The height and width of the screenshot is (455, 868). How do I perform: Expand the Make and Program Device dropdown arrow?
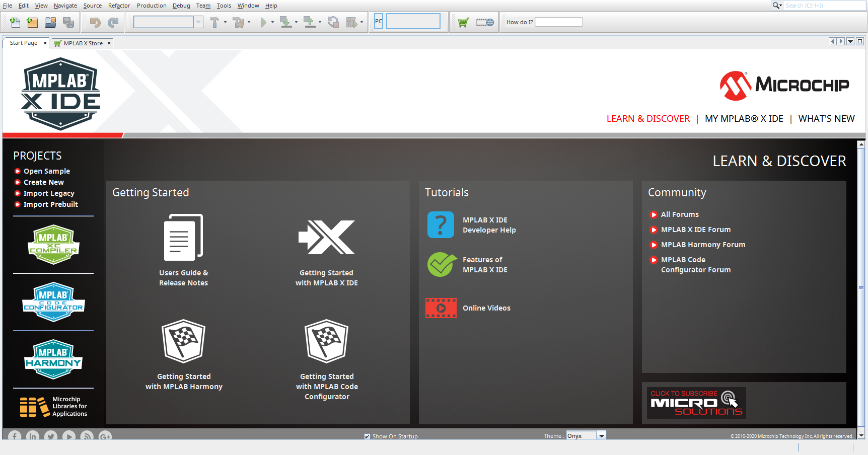(x=296, y=22)
